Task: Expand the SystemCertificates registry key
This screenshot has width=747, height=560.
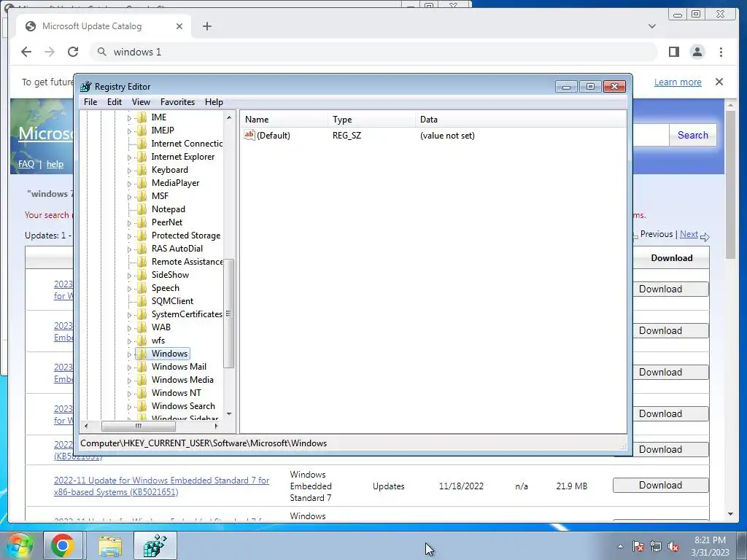Action: [x=129, y=315]
